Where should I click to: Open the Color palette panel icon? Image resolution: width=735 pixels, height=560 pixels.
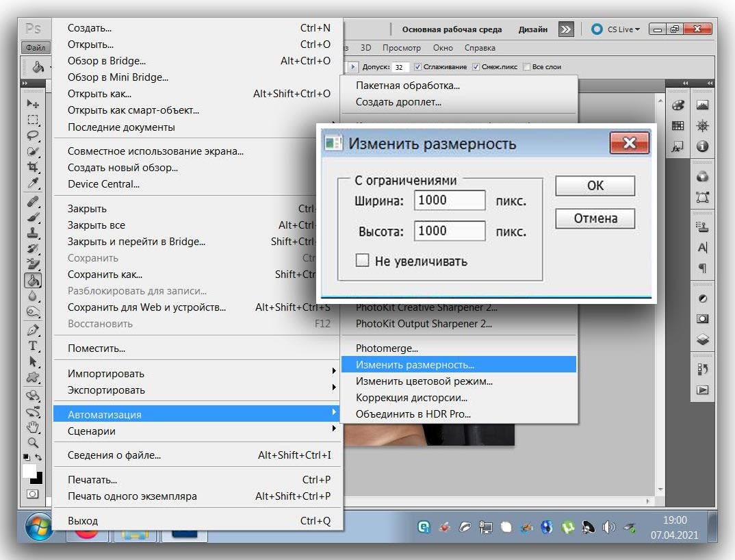pyautogui.click(x=678, y=105)
